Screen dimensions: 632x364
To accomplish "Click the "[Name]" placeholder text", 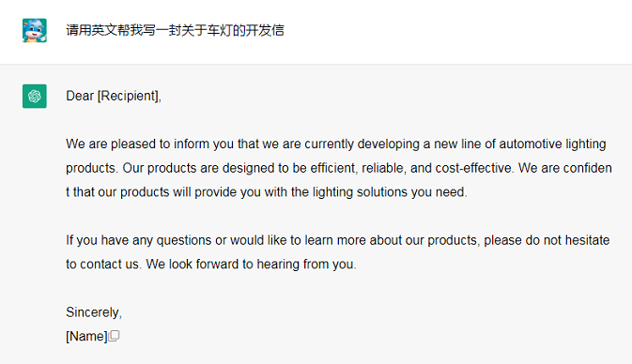I will 86,336.
